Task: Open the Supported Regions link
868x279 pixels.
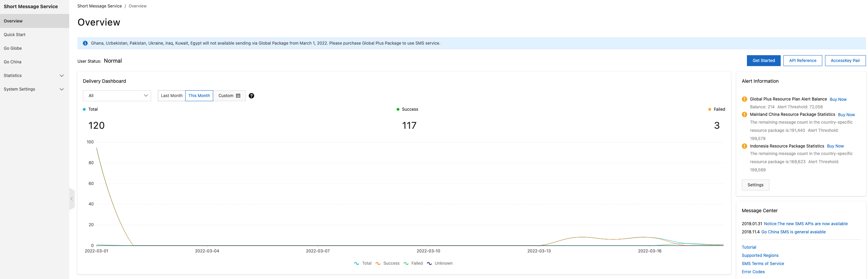Action: point(760,255)
